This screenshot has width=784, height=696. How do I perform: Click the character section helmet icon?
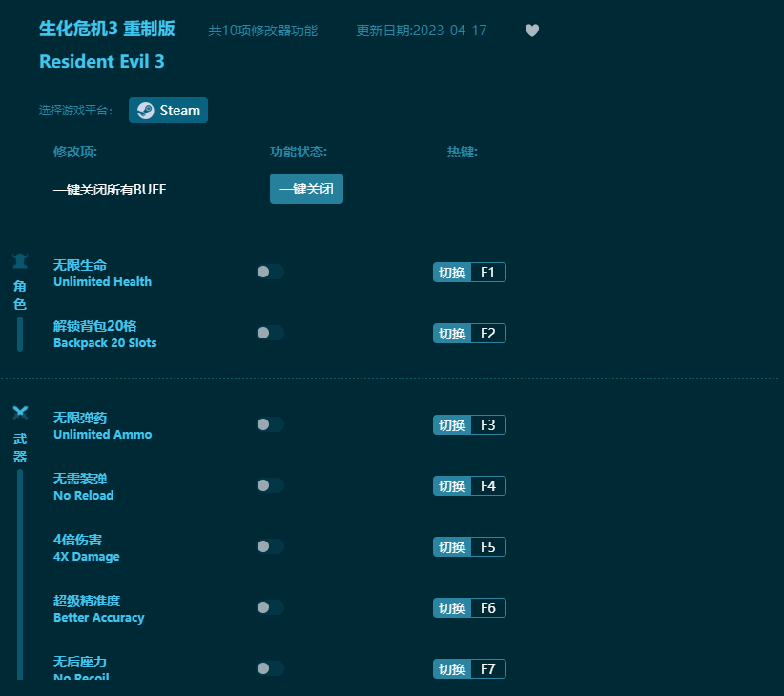tap(20, 261)
